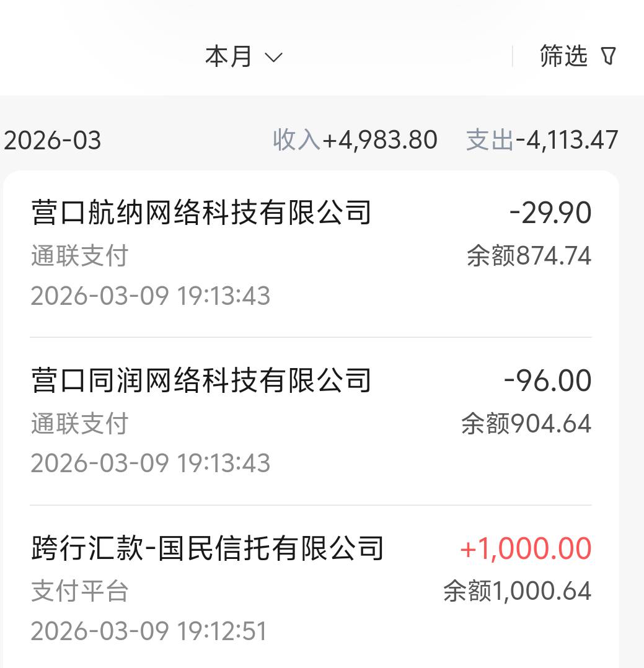Tap the 筛选 filter label

(x=563, y=56)
